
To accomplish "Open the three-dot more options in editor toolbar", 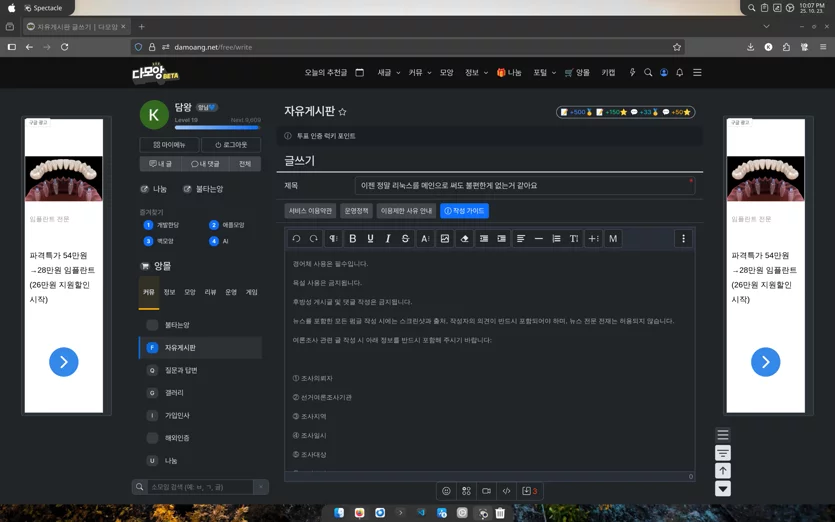I will [683, 239].
